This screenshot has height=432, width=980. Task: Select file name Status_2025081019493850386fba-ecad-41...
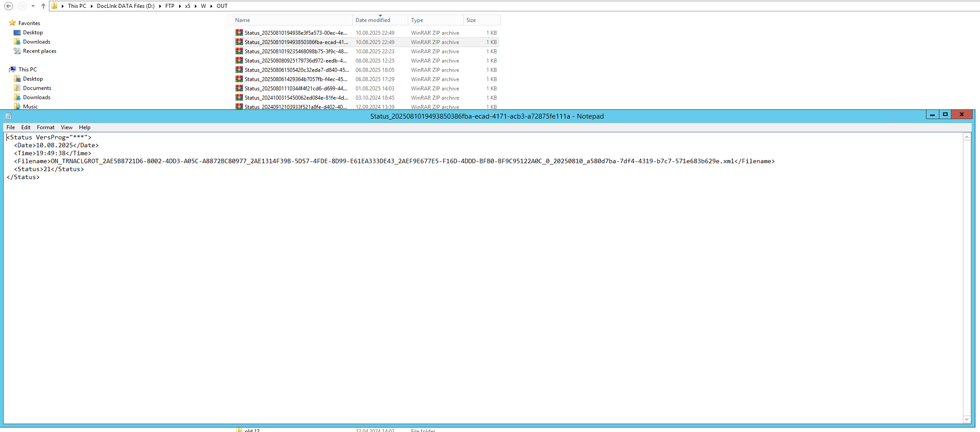coord(296,42)
